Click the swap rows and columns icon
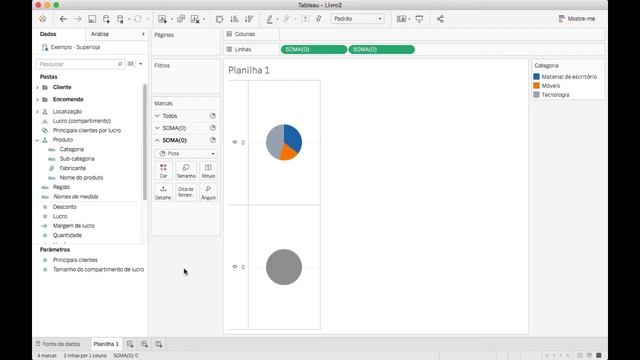The height and width of the screenshot is (360, 640). 220,19
